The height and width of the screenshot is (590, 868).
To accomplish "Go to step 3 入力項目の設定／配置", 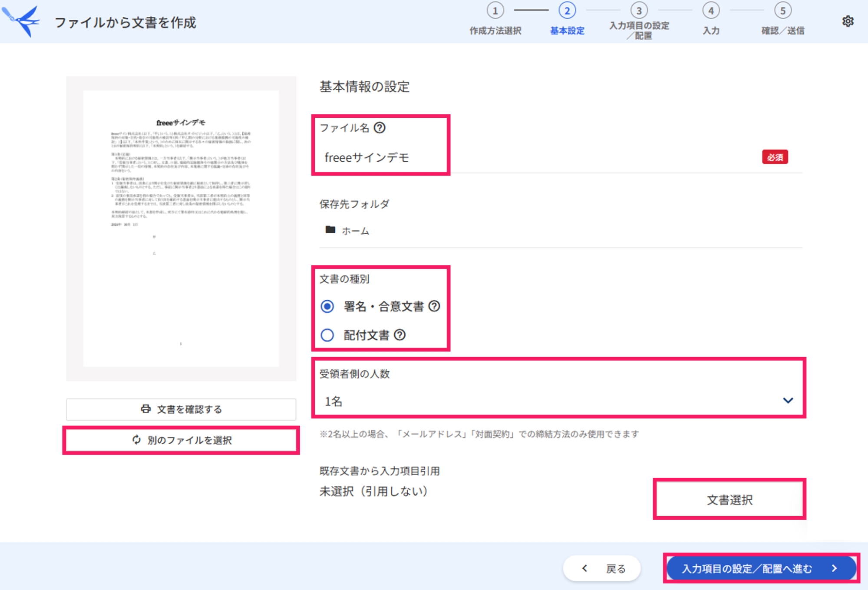I will (x=639, y=21).
